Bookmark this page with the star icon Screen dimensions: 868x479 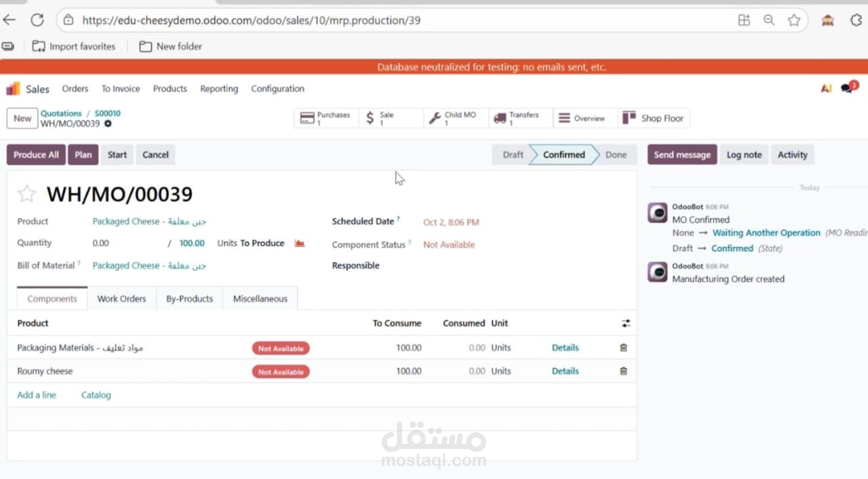pyautogui.click(x=794, y=20)
